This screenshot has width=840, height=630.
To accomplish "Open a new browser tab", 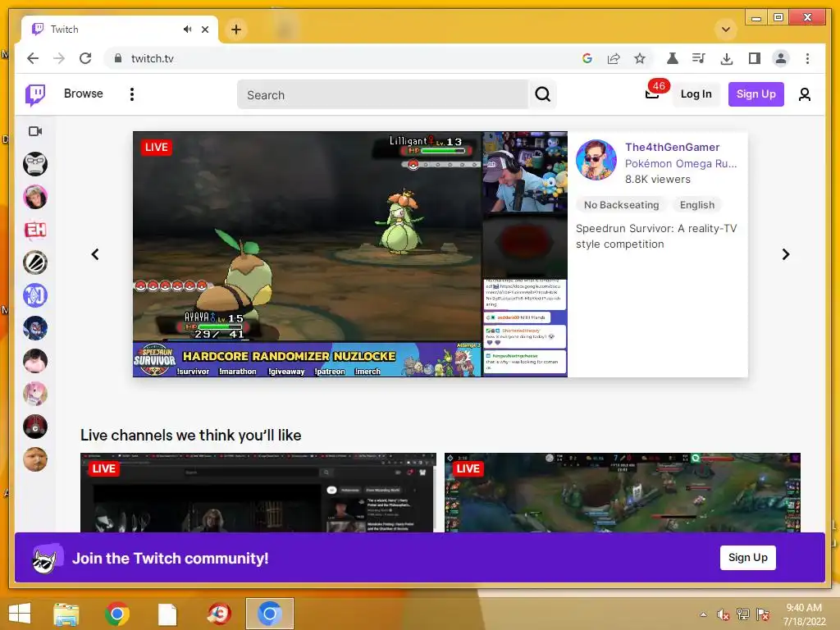I will tap(235, 30).
